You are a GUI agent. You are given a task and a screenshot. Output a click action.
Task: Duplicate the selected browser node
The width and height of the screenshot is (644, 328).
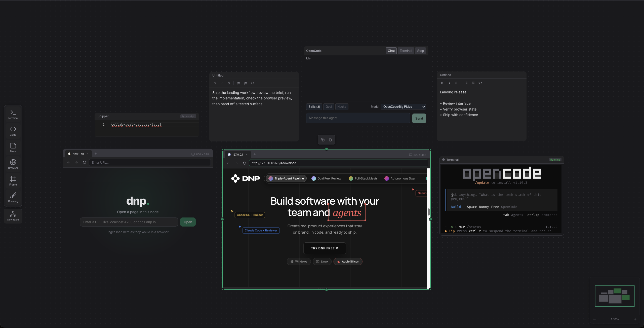pyautogui.click(x=323, y=140)
